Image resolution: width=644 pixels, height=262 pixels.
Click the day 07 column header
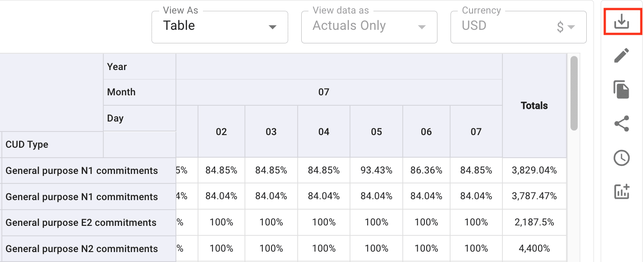point(476,132)
